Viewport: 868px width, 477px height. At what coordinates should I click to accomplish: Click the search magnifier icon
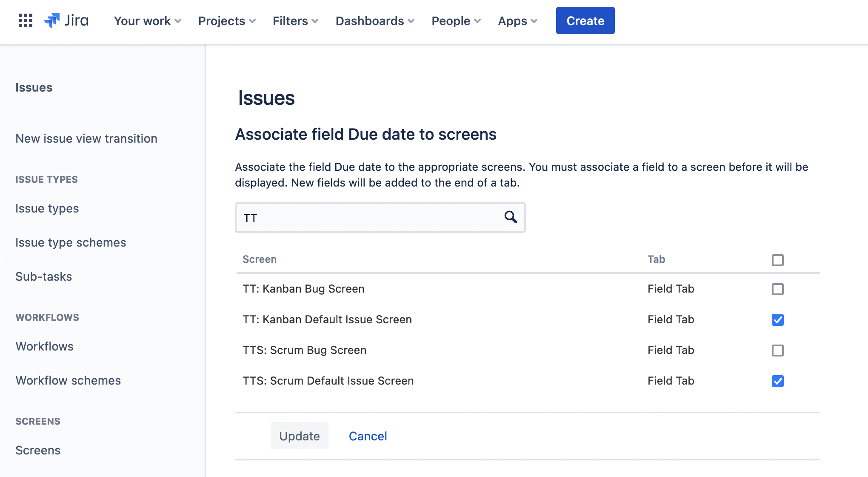coord(511,217)
